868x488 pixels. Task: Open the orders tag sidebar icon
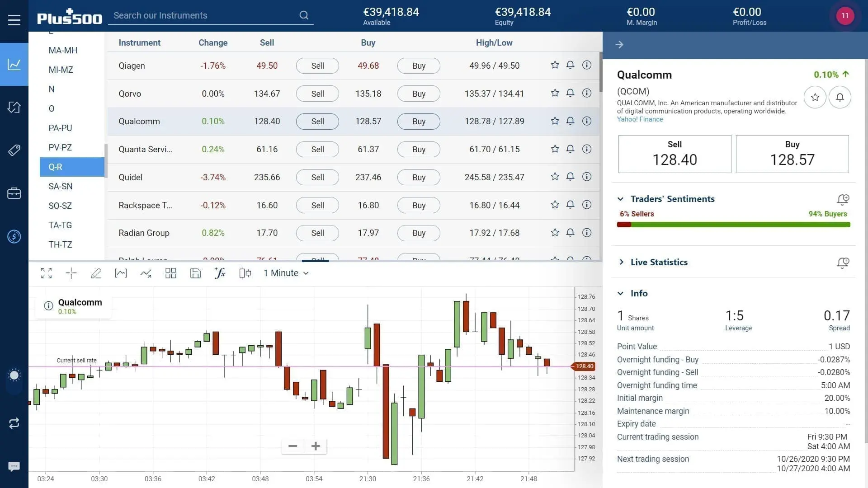click(14, 150)
